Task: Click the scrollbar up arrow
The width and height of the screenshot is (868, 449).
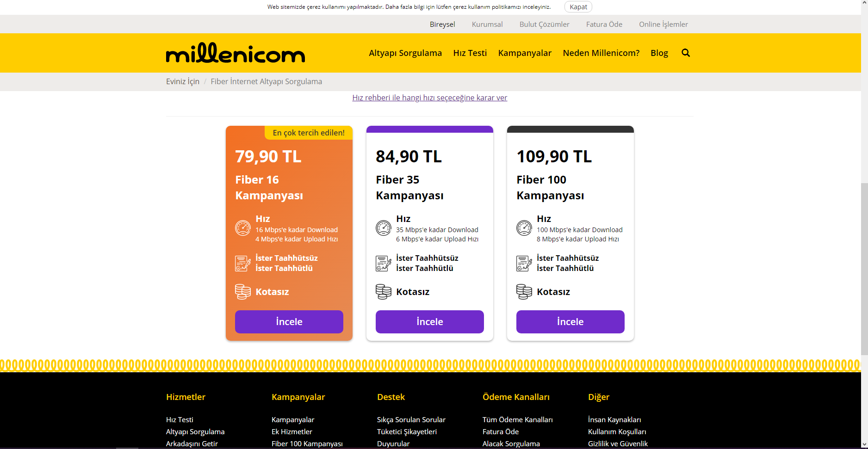Action: (864, 4)
